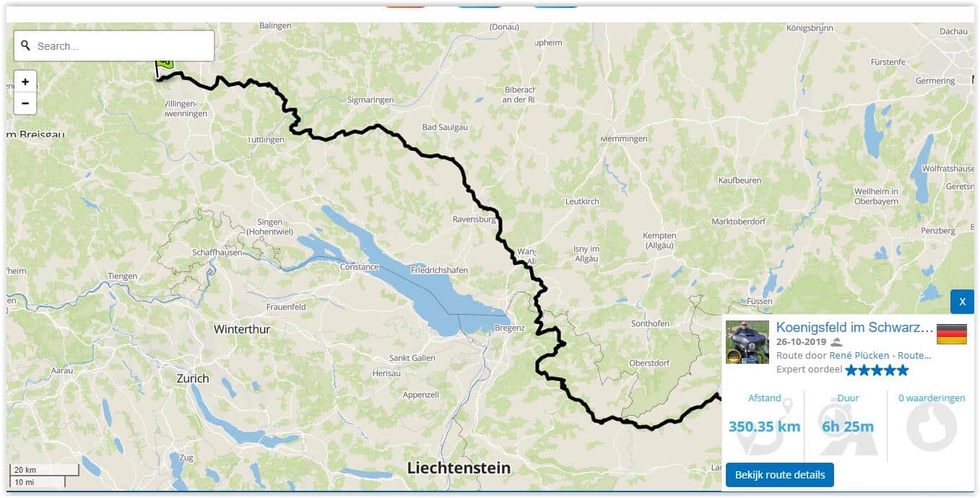Click the thumbs-up ratings icon
The height and width of the screenshot is (498, 980).
click(932, 427)
